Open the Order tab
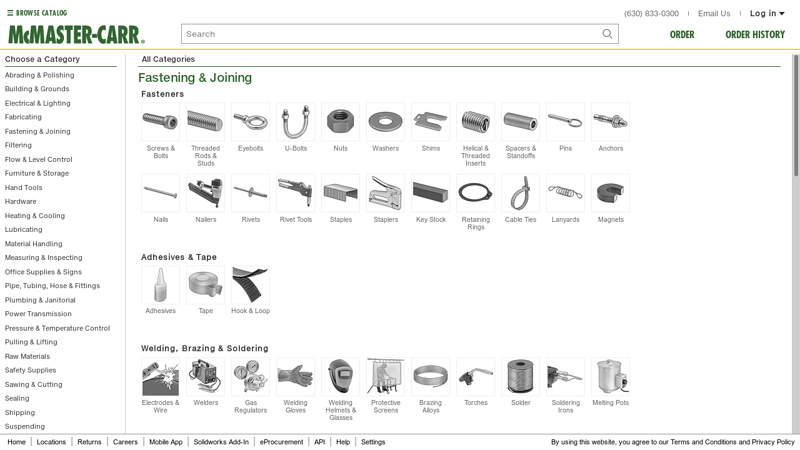The width and height of the screenshot is (800, 450). point(682,34)
